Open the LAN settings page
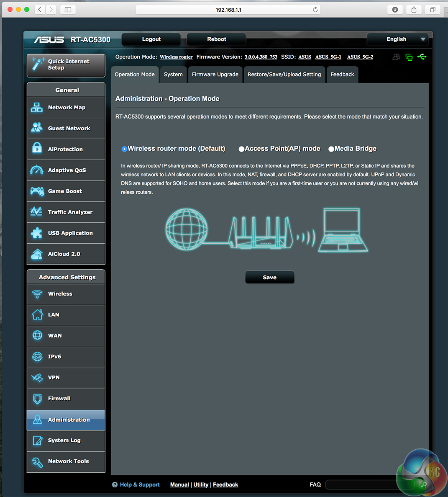The height and width of the screenshot is (497, 448). click(66, 315)
